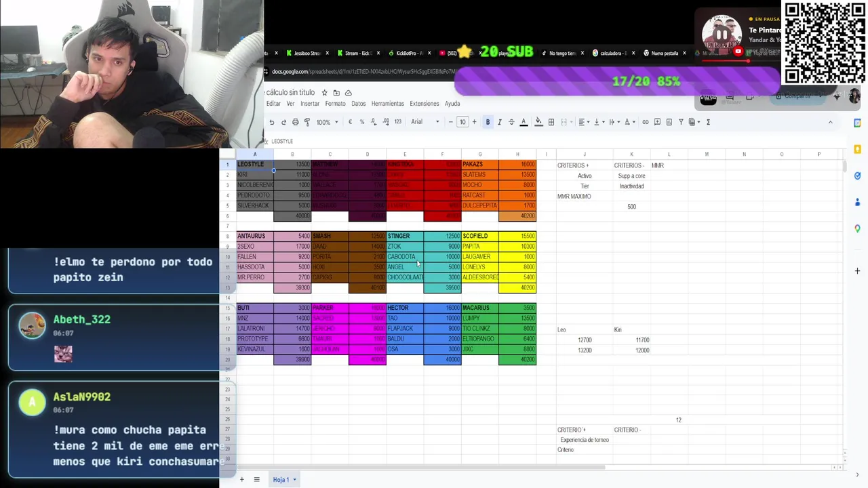Print the spreadsheet with the printer icon
868x488 pixels.
pyautogui.click(x=295, y=122)
